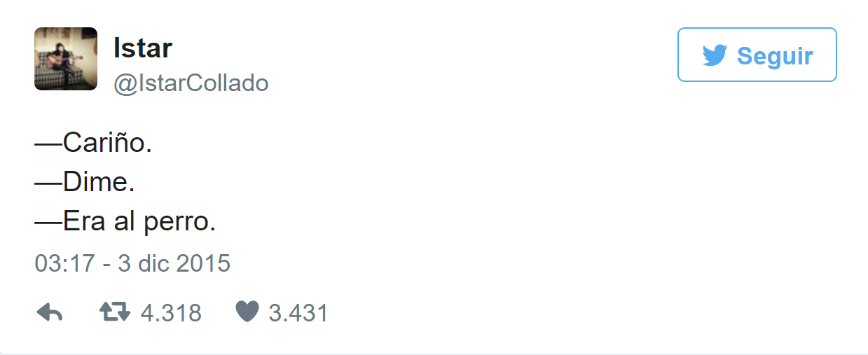Click the tweet line "—Dime."

click(x=85, y=183)
